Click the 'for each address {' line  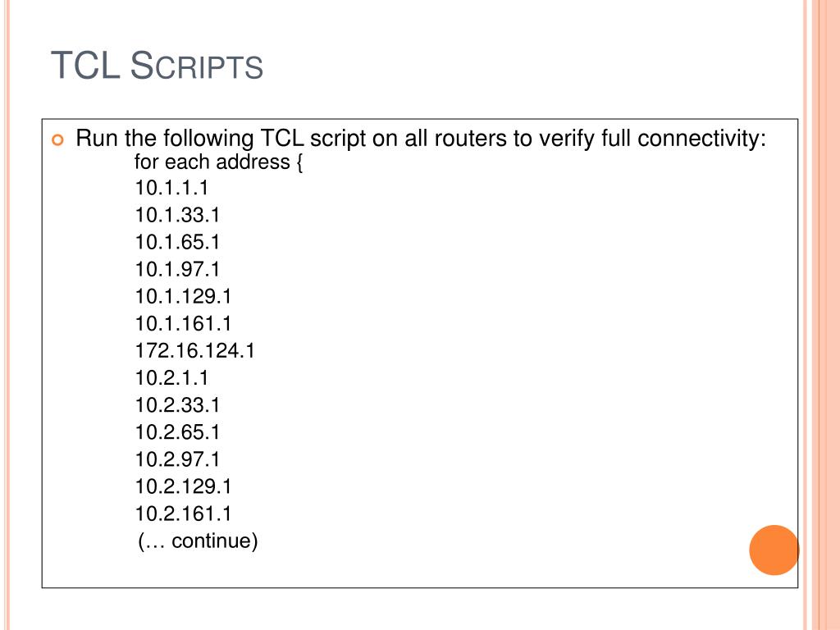coord(219,162)
